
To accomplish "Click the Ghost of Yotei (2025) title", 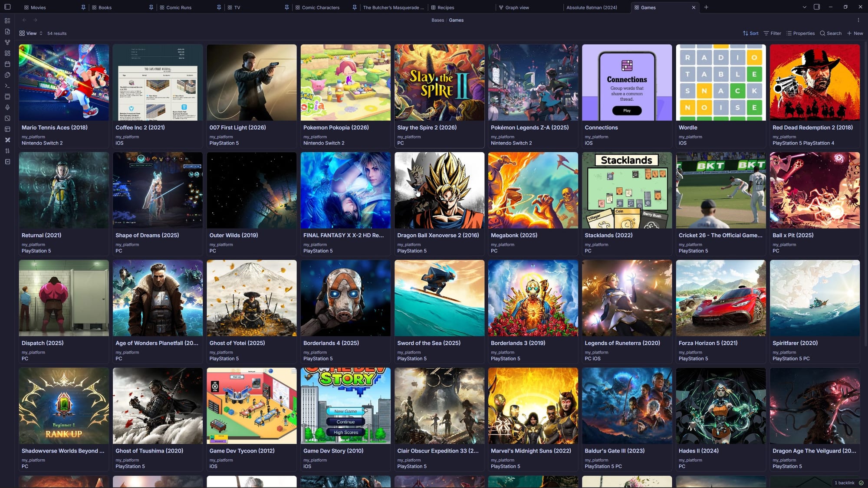I will pos(237,343).
